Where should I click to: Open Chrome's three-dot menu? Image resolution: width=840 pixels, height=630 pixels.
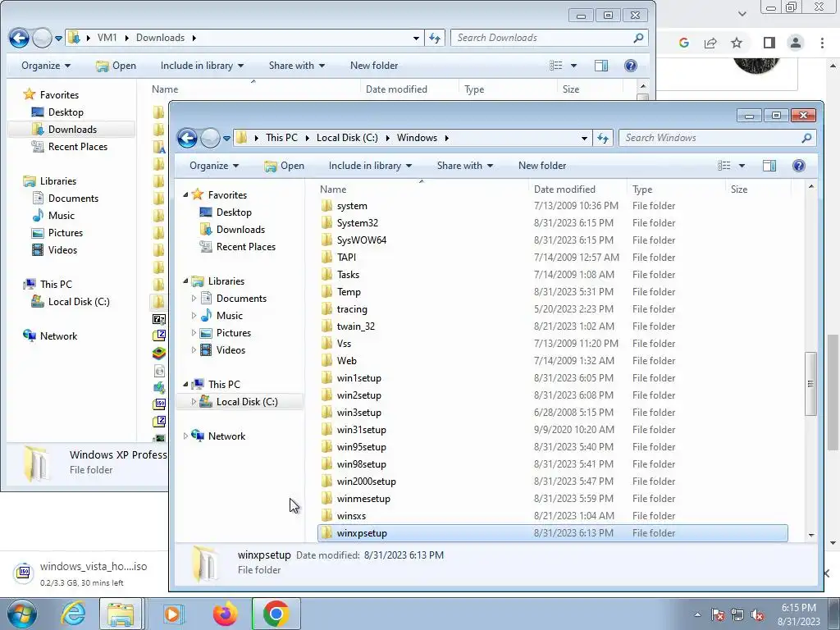[x=822, y=43]
